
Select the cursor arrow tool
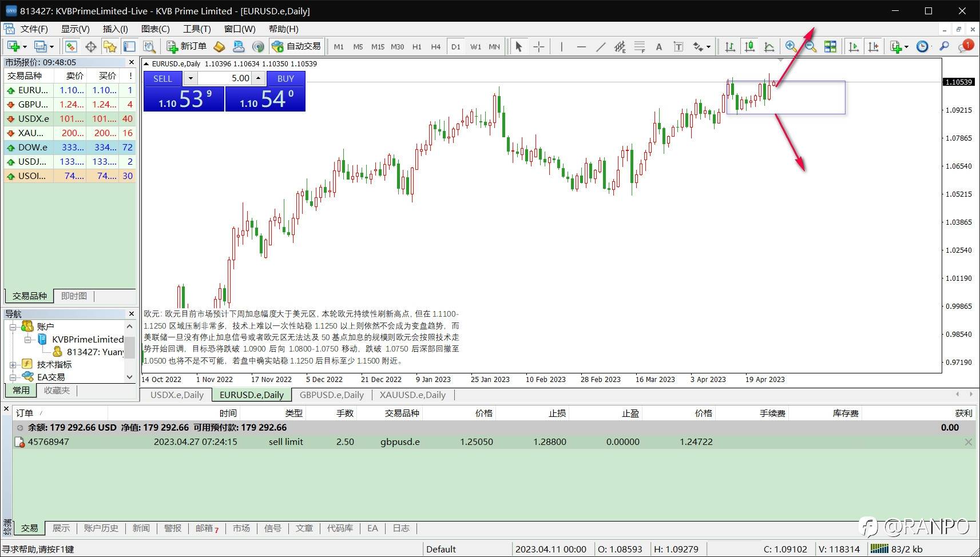519,46
